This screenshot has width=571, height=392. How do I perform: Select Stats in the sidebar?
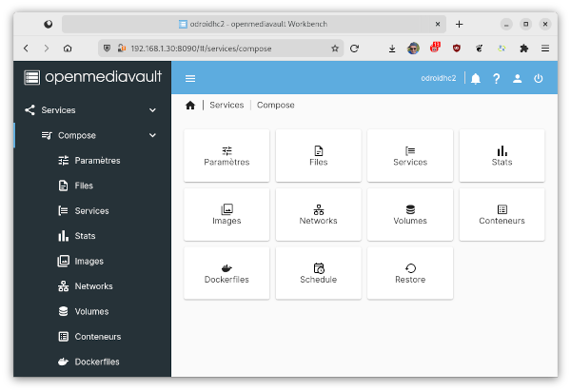pyautogui.click(x=92, y=236)
